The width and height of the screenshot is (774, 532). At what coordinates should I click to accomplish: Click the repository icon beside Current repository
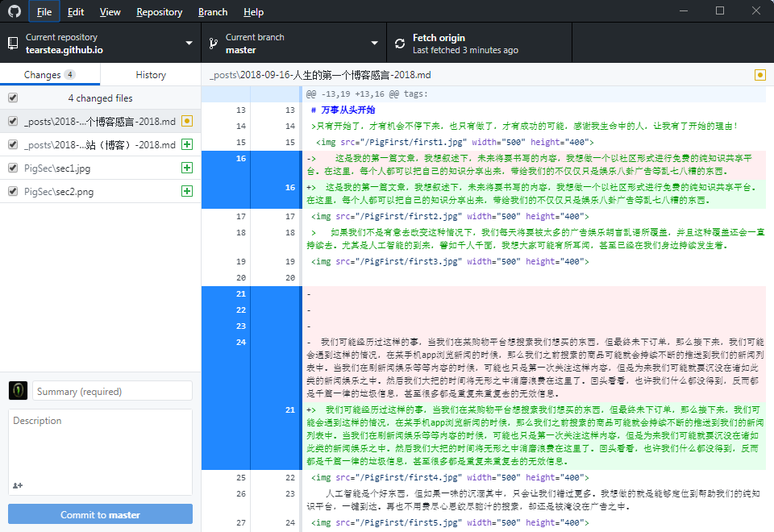tap(14, 44)
